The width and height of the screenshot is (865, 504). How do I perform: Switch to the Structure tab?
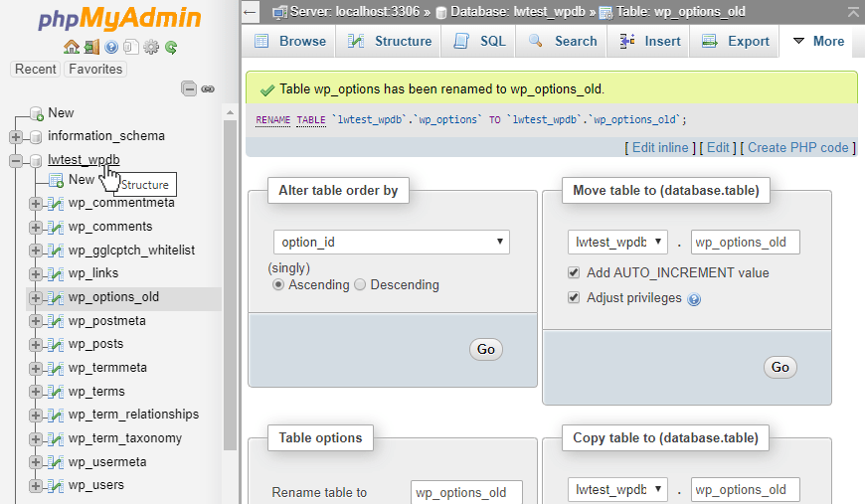pyautogui.click(x=389, y=41)
